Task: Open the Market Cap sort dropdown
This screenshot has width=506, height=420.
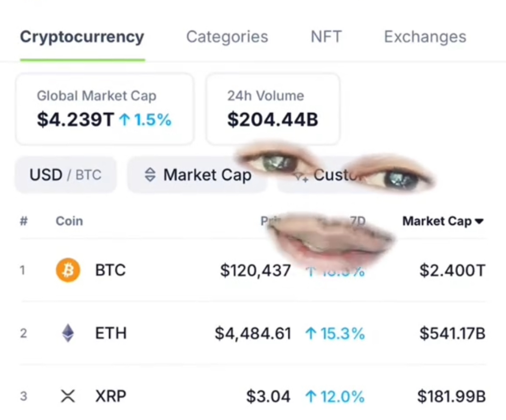Action: [197, 175]
